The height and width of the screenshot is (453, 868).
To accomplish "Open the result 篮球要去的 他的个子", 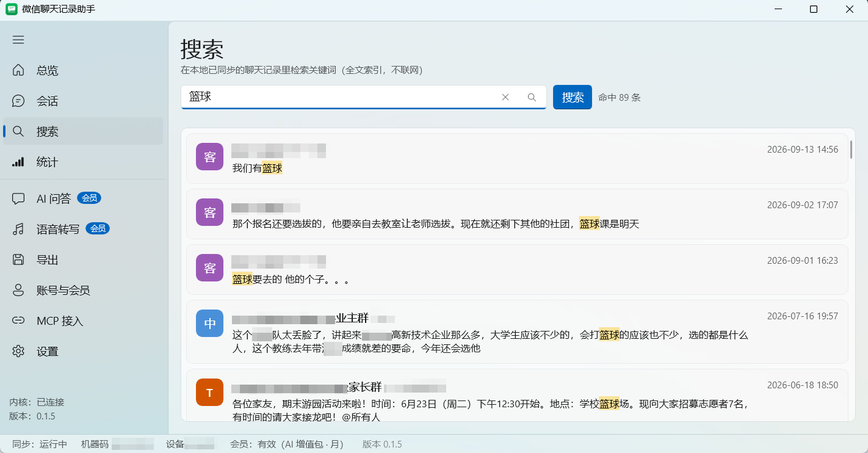I will tap(517, 270).
